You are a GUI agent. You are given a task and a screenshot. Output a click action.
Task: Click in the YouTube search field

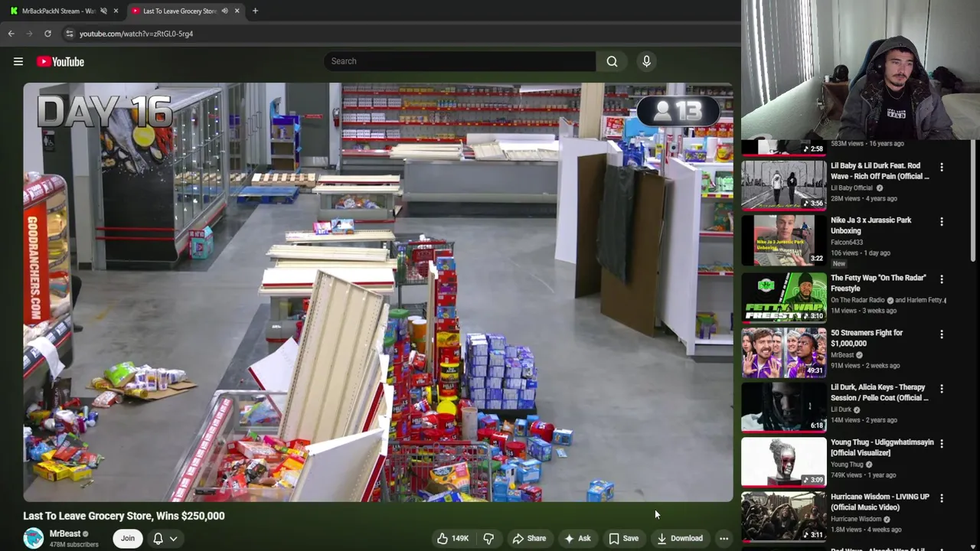pyautogui.click(x=459, y=61)
